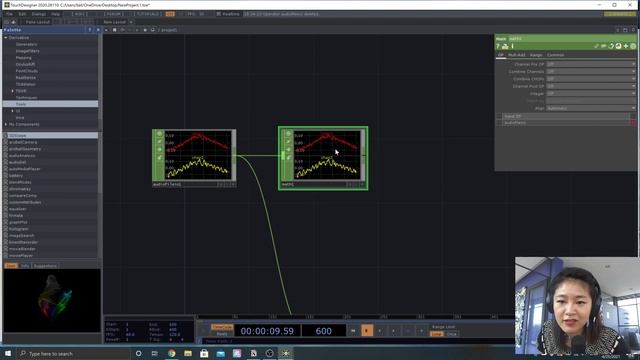Open the Edit menu
The width and height of the screenshot is (640, 360).
pyautogui.click(x=22, y=14)
